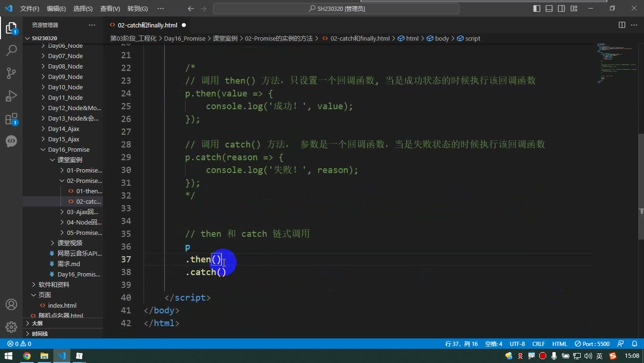Click the CRLF end-of-line button
This screenshot has width=644, height=363.
539,344
